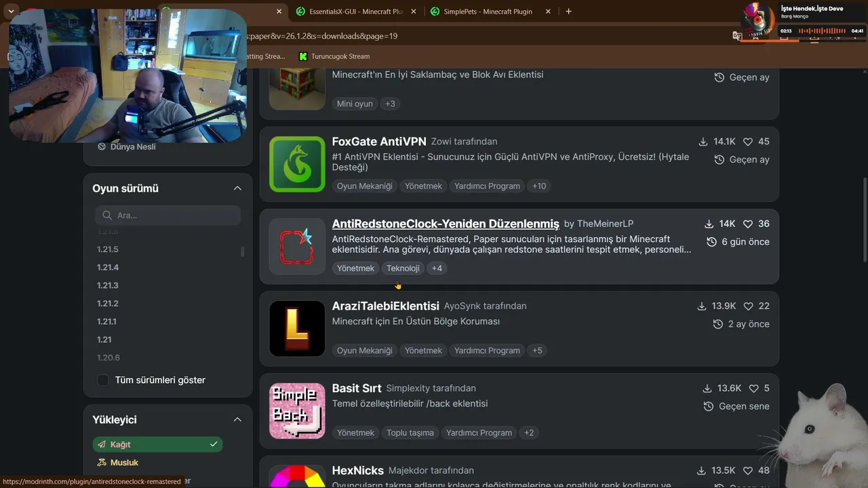
Task: Click the 'Teknoloji' tag on AntiRedstoneClock
Action: tap(403, 268)
